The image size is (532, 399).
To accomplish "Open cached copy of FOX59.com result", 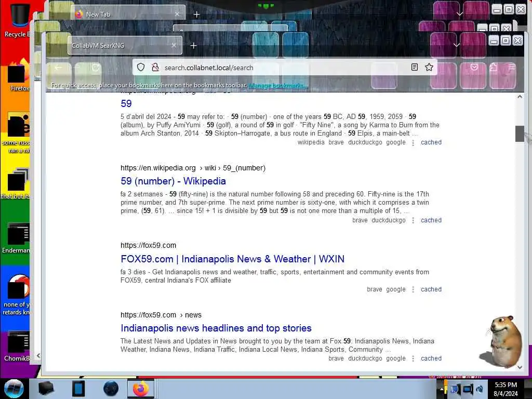I will click(x=431, y=289).
